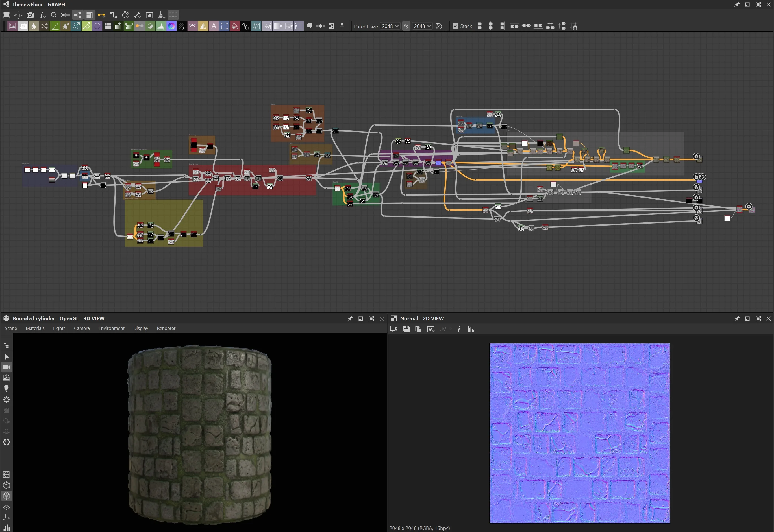Add a Bitmap node from toolbar
774x532 pixels.
coord(12,26)
